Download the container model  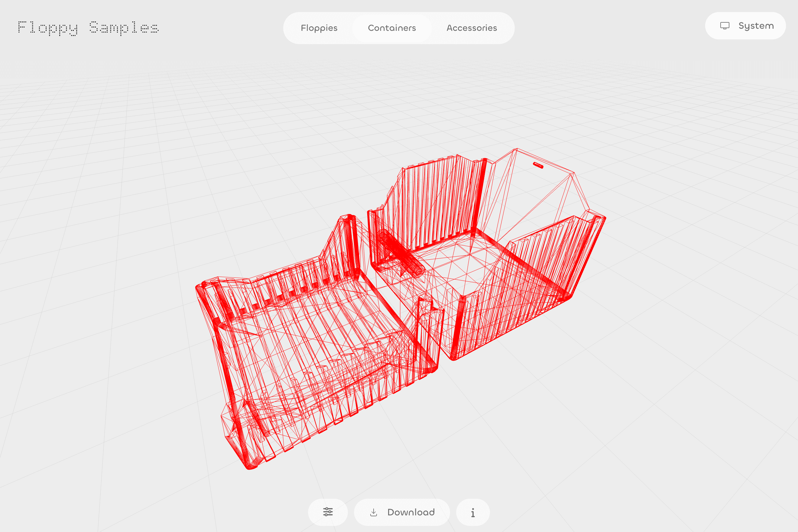pyautogui.click(x=402, y=512)
